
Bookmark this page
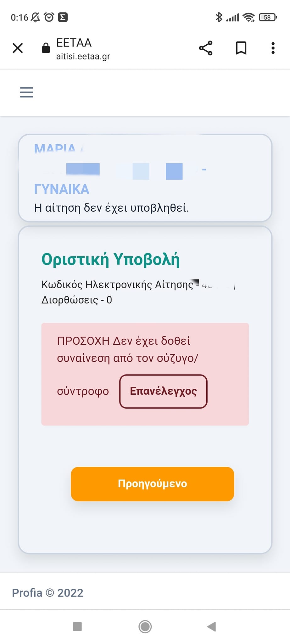(x=241, y=48)
